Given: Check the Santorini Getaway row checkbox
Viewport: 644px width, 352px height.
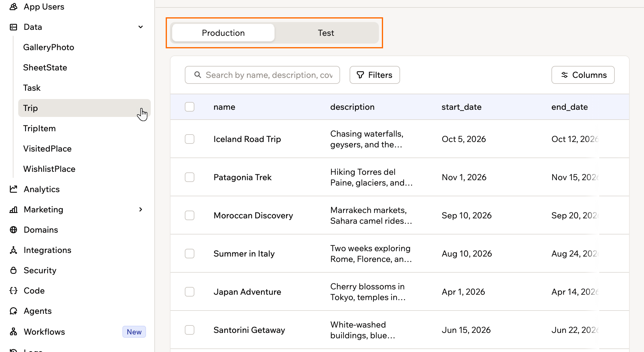Looking at the screenshot, I should click(x=190, y=330).
